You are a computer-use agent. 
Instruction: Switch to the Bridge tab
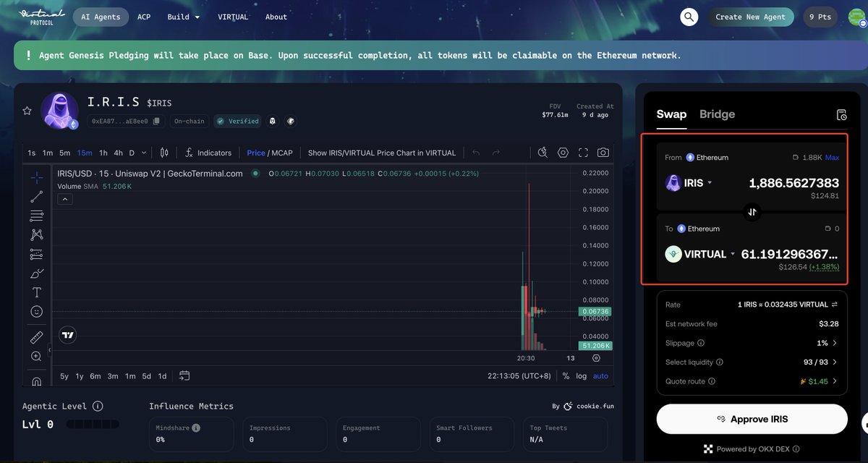[x=718, y=114]
